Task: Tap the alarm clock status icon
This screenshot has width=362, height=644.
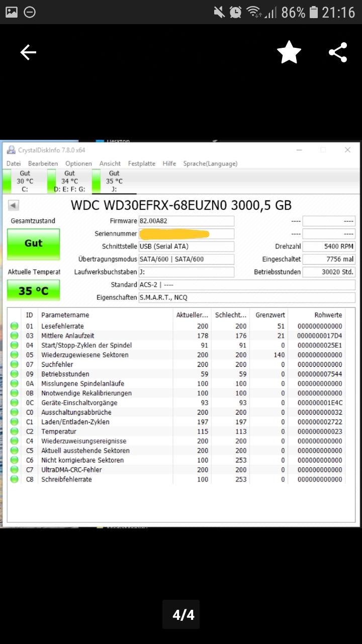Action: point(235,12)
